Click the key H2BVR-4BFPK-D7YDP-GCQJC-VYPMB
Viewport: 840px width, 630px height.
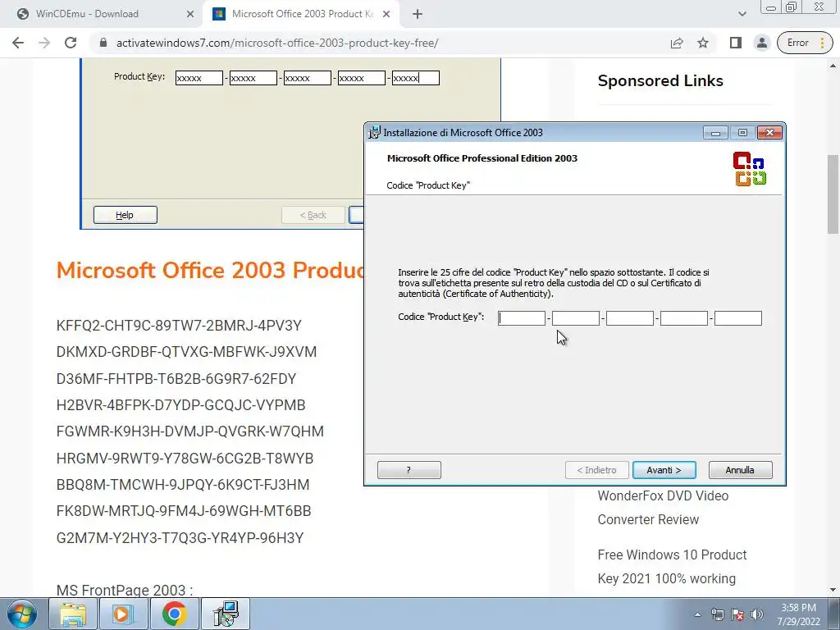coord(181,405)
